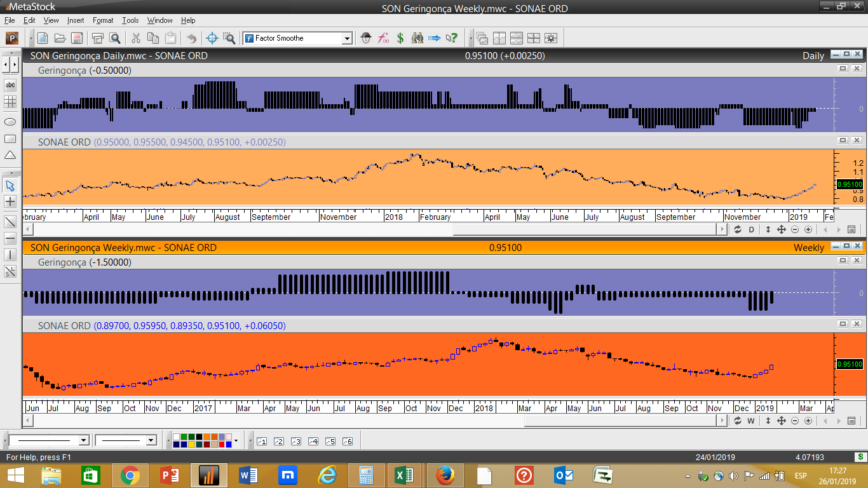868x488 pixels.
Task: Toggle weekly chart periodicity W button
Action: 750,421
